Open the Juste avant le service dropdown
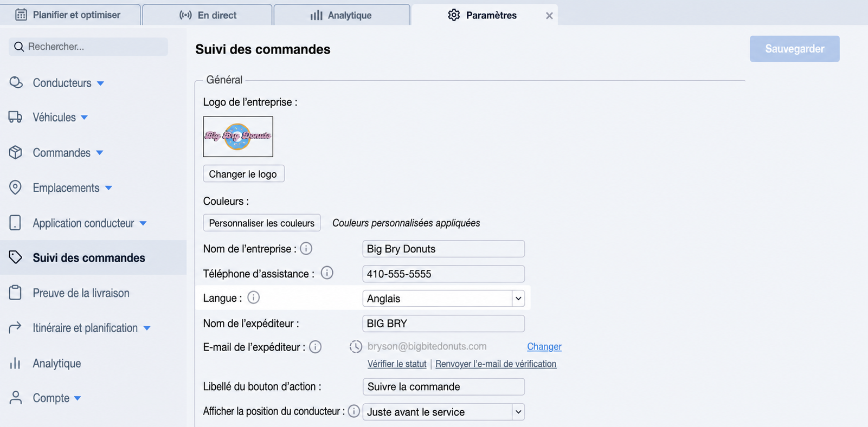This screenshot has width=868, height=427. [x=443, y=412]
